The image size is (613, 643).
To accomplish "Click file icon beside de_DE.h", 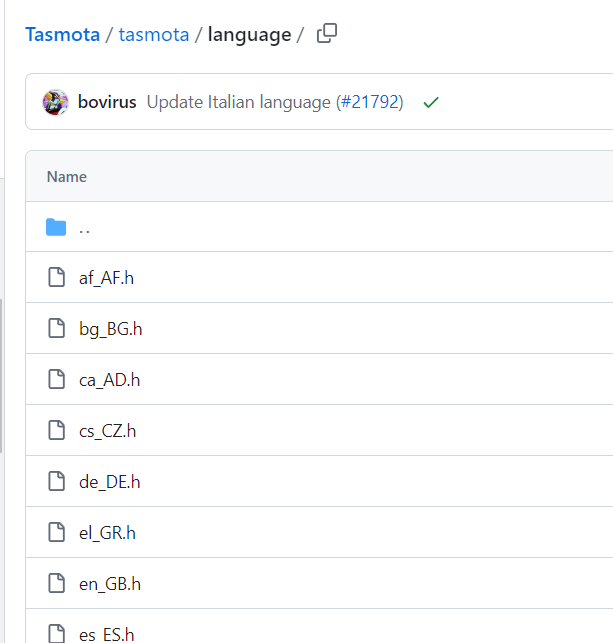I will coord(57,481).
